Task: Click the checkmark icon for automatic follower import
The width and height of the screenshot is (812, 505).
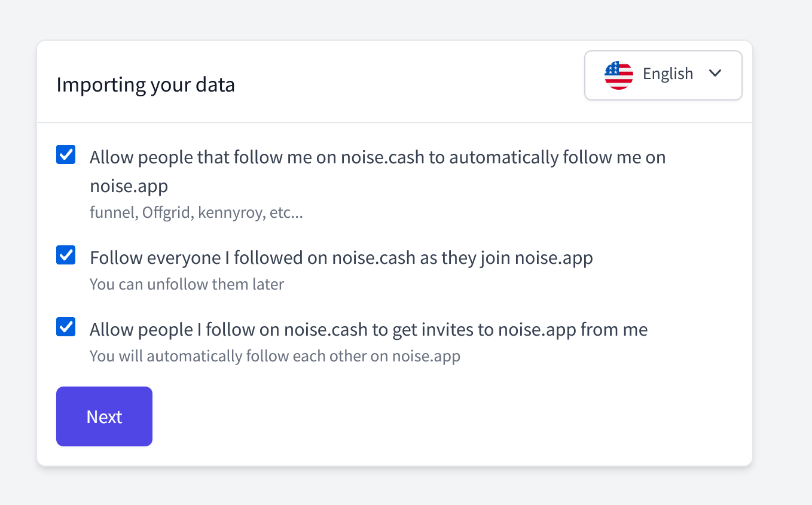Action: coord(66,154)
